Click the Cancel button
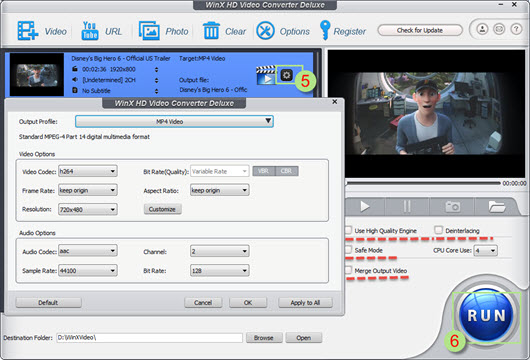The height and width of the screenshot is (360, 530). [x=203, y=302]
